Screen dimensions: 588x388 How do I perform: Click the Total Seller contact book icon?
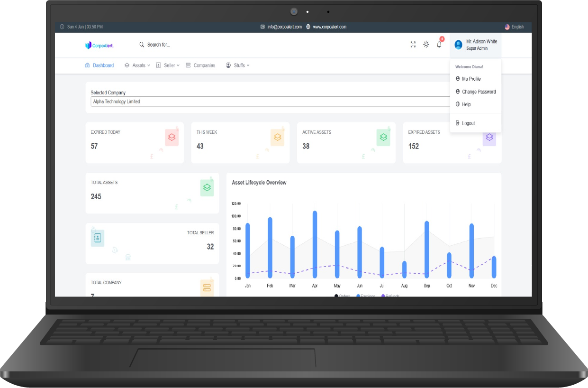(98, 238)
